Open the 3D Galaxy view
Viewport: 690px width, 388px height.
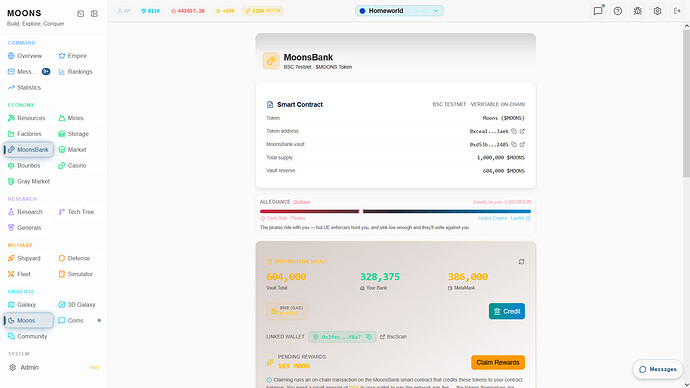click(x=77, y=304)
